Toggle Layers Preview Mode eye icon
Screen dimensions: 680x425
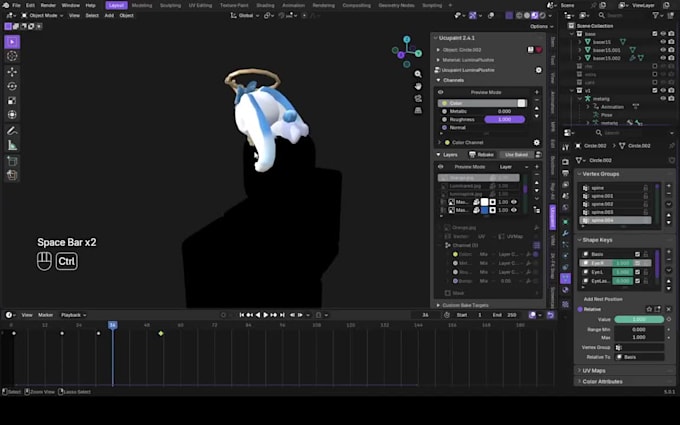coord(441,167)
